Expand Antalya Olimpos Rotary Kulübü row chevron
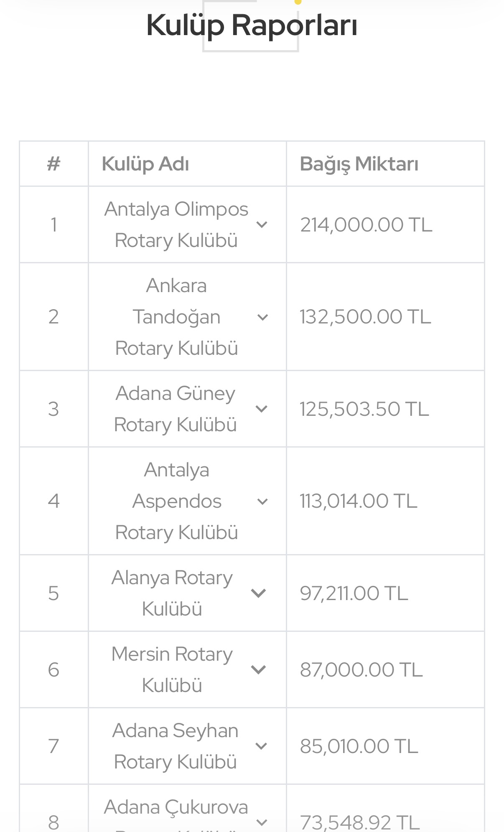 tap(262, 225)
